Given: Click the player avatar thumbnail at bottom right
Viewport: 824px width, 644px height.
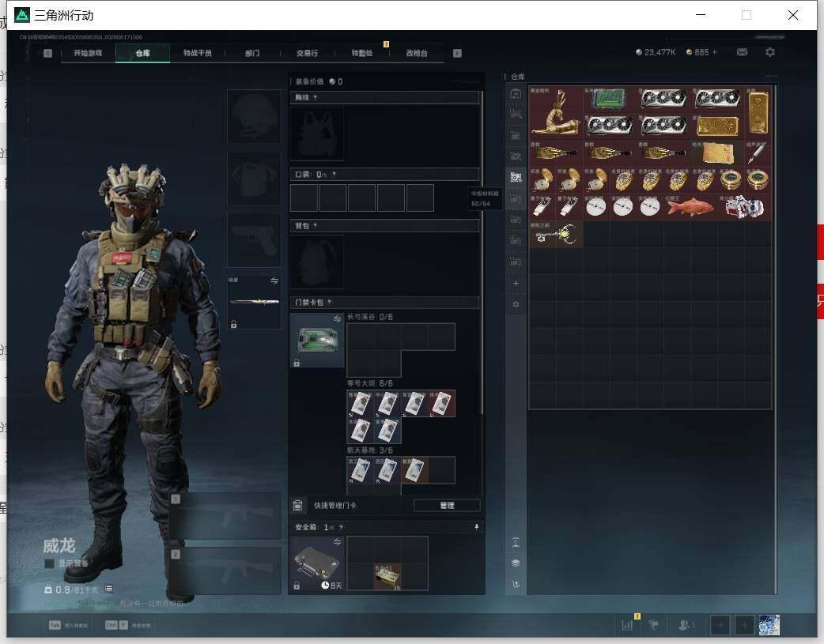Looking at the screenshot, I should point(769,625).
